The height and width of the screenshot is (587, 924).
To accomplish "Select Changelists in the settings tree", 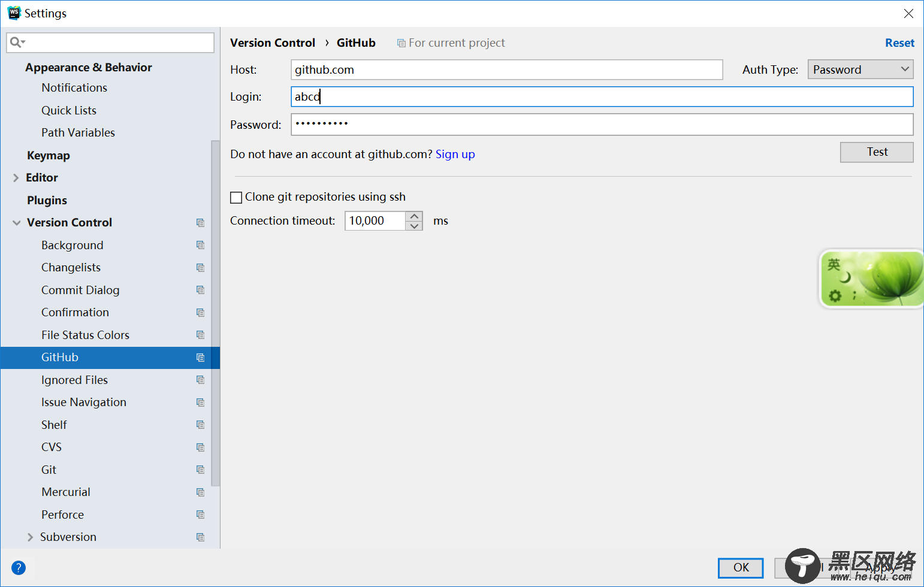I will pyautogui.click(x=71, y=268).
